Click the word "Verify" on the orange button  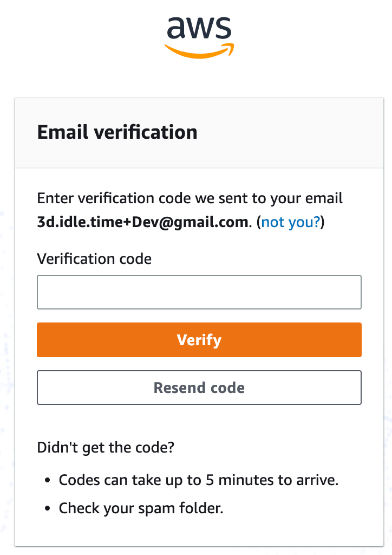point(199,340)
